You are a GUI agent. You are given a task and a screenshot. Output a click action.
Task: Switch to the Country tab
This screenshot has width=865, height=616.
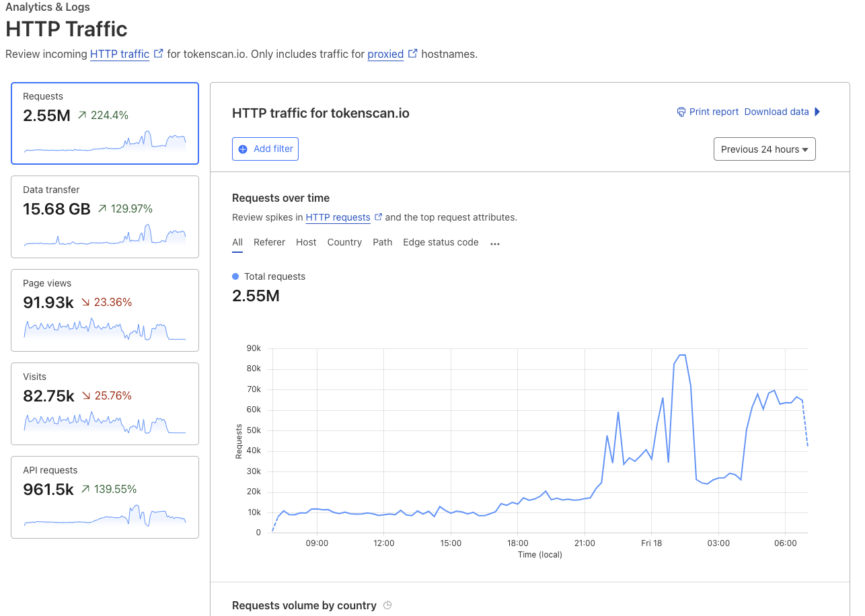344,242
